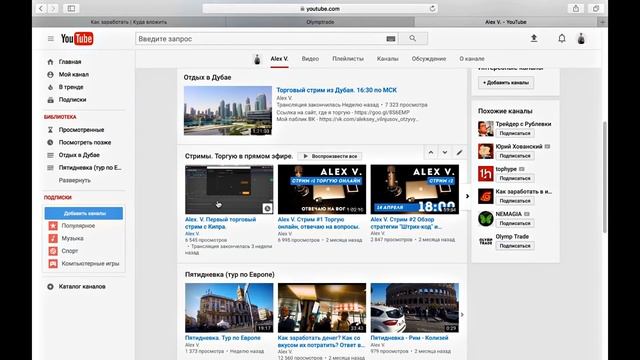Click Воспроизвести все for Стримы
The image size is (640, 360).
(x=330, y=156)
